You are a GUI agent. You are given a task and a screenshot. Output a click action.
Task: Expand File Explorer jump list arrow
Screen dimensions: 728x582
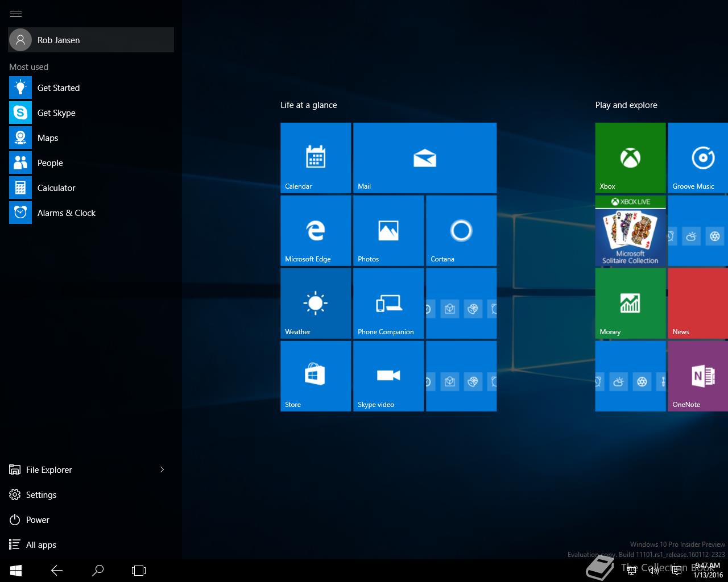point(162,469)
